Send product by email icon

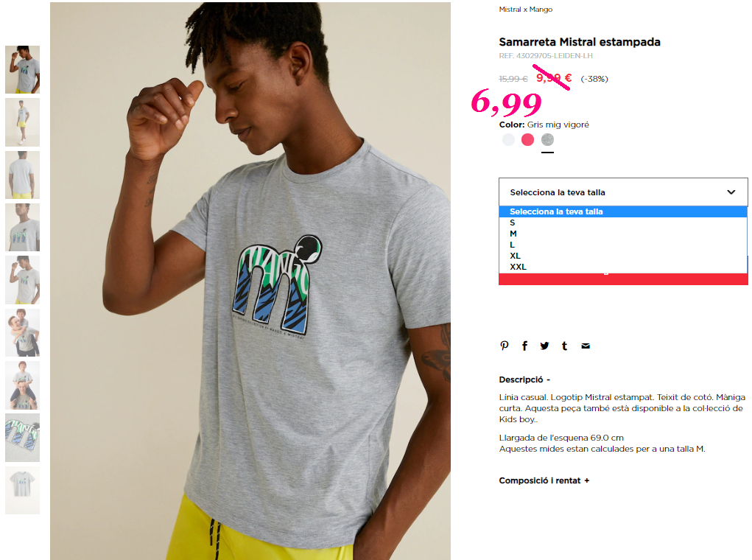tap(586, 346)
